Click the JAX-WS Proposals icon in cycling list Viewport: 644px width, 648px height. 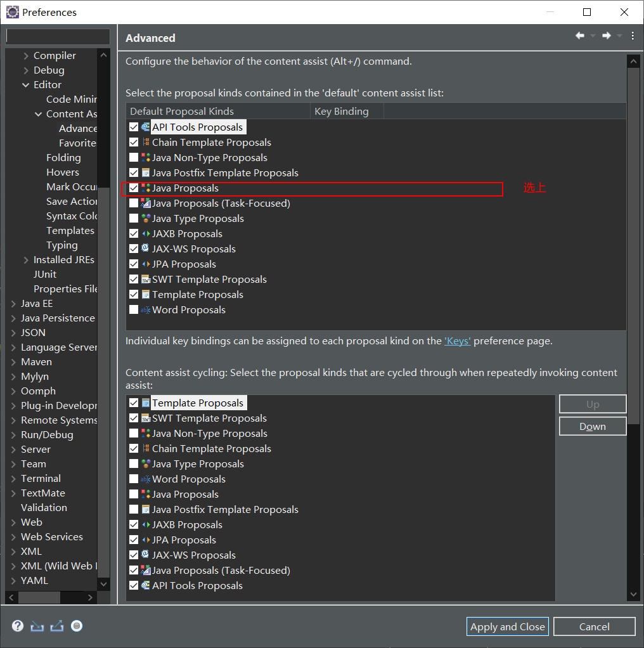(145, 555)
